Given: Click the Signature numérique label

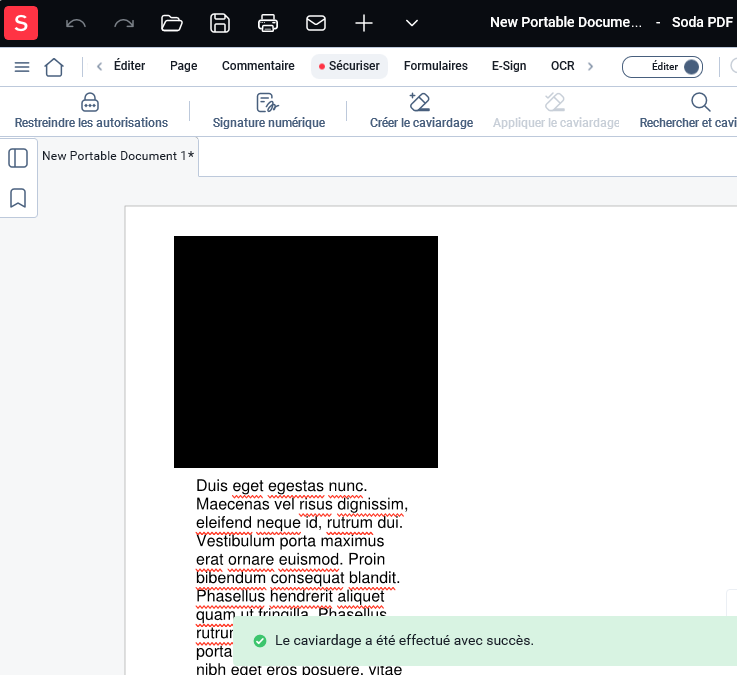Looking at the screenshot, I should (x=269, y=123).
